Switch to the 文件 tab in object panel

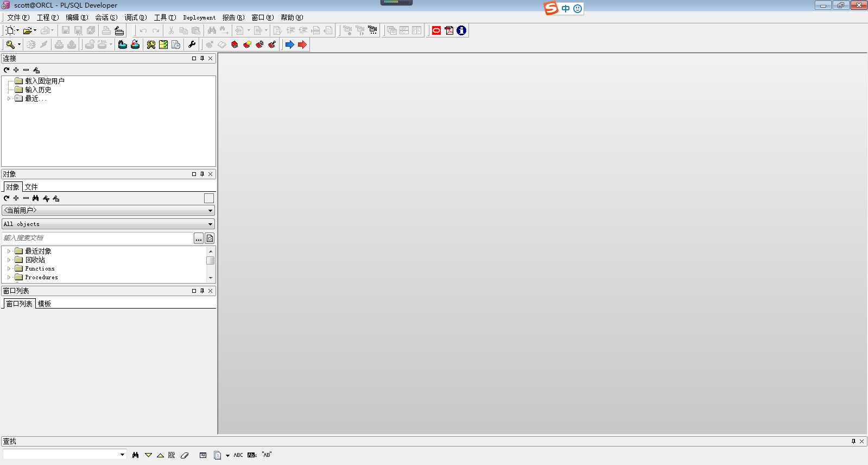pyautogui.click(x=31, y=187)
